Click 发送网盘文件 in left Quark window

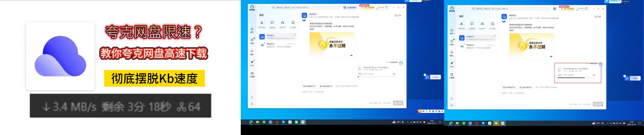coord(326,86)
